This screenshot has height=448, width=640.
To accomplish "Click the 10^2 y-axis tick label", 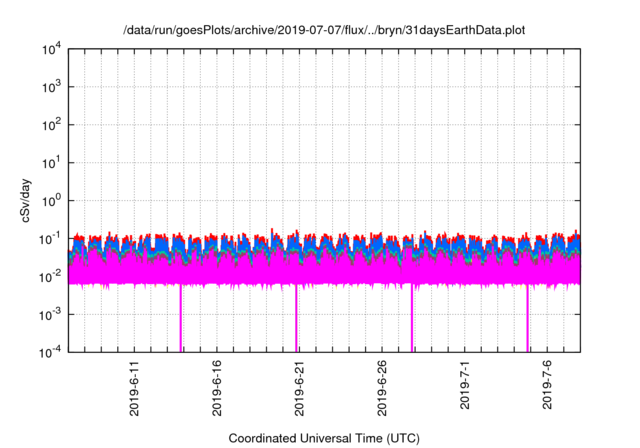I will [x=51, y=125].
